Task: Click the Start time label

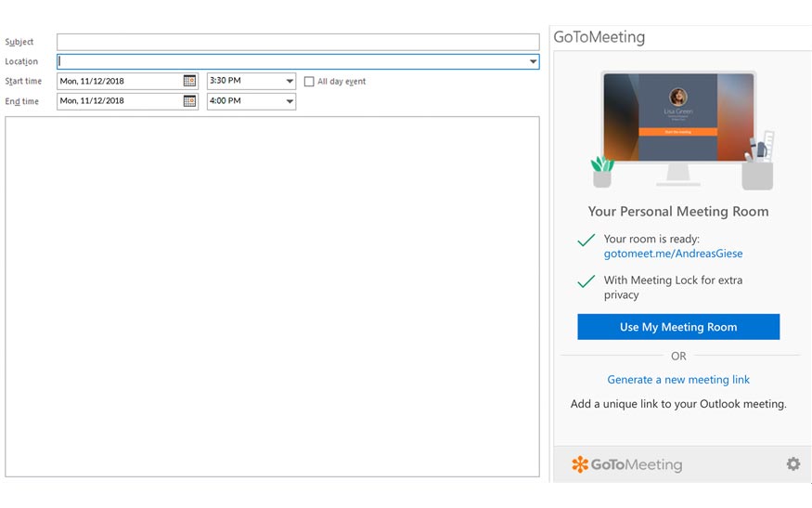Action: [23, 82]
